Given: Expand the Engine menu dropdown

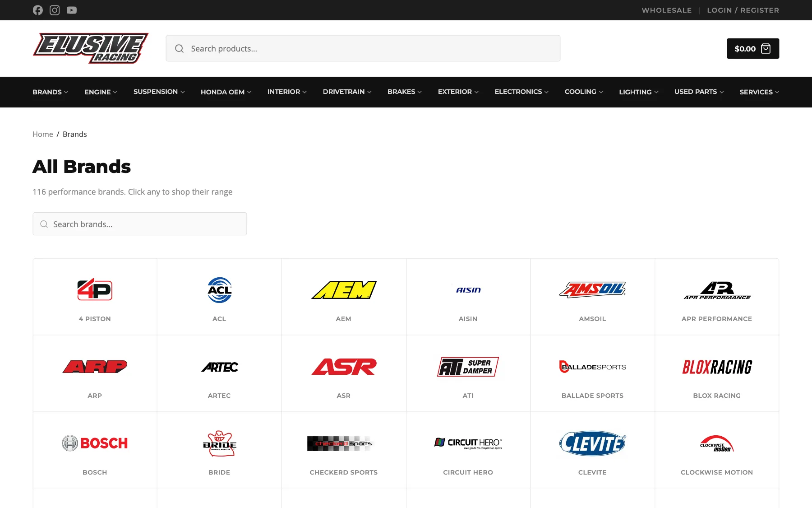Looking at the screenshot, I should (x=101, y=92).
